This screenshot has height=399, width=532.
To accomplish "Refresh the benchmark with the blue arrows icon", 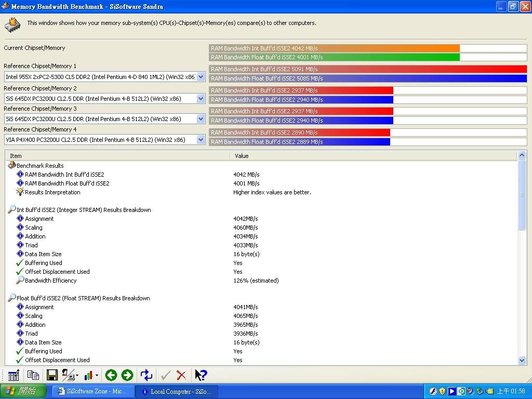I will (147, 375).
